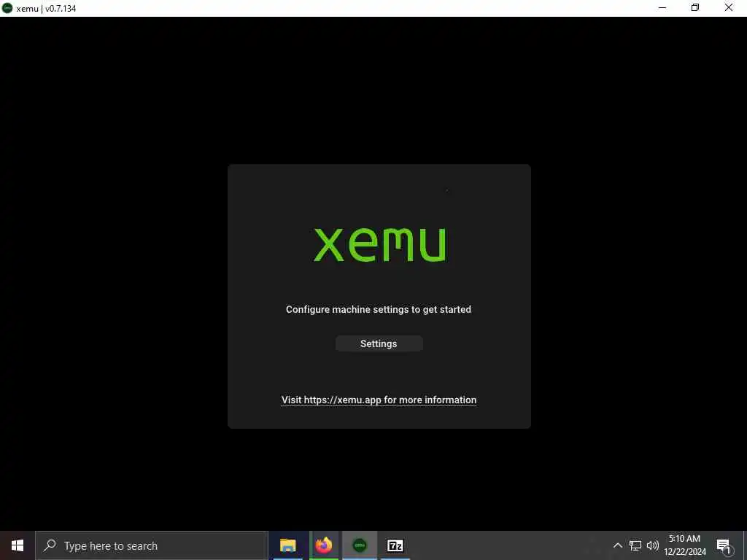The width and height of the screenshot is (747, 560).
Task: Open the 5:10 AM clock and calendar
Action: [x=684, y=545]
